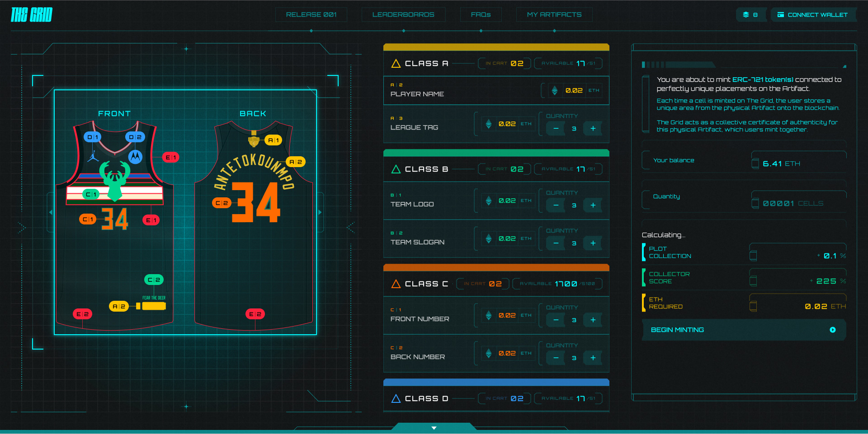The width and height of the screenshot is (868, 434).
Task: Click the Team Slogan label
Action: click(417, 242)
